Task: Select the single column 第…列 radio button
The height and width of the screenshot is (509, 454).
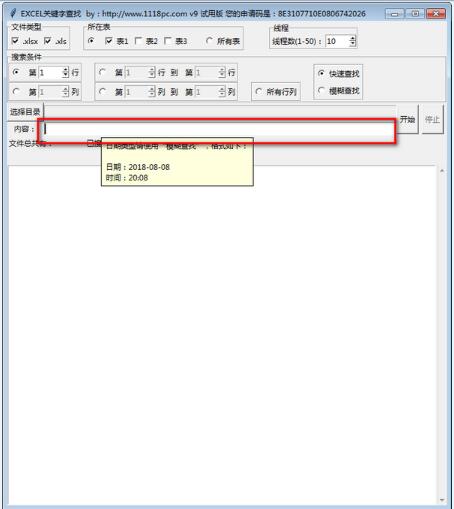Action: pyautogui.click(x=16, y=91)
